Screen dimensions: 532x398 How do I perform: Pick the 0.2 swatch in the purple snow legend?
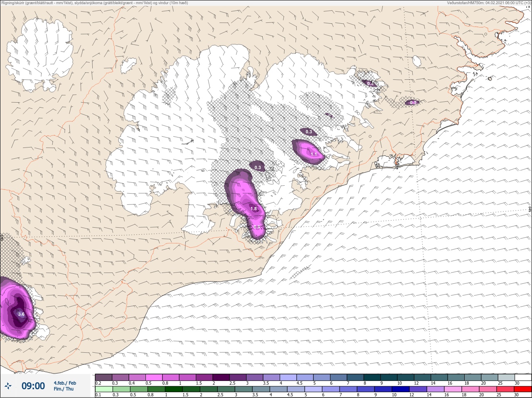click(x=103, y=377)
